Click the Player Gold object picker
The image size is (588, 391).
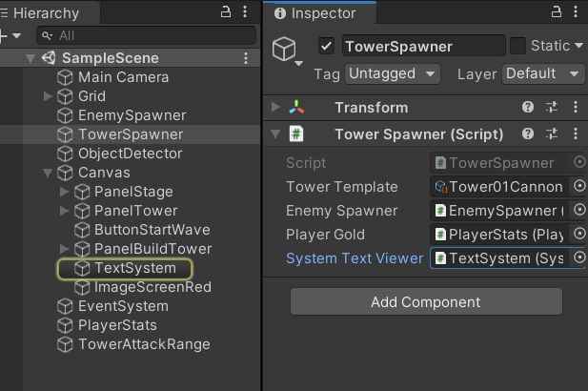tap(579, 235)
